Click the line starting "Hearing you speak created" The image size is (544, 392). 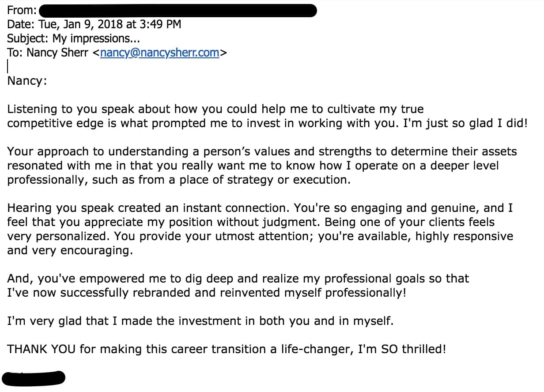point(260,208)
